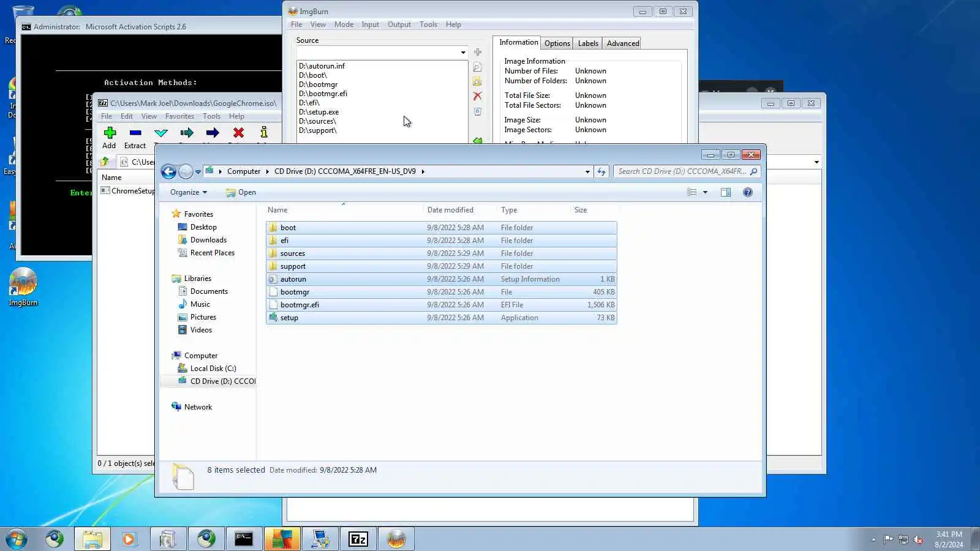Image resolution: width=980 pixels, height=551 pixels.
Task: Open the ImgBurn Source dropdown
Action: point(463,53)
